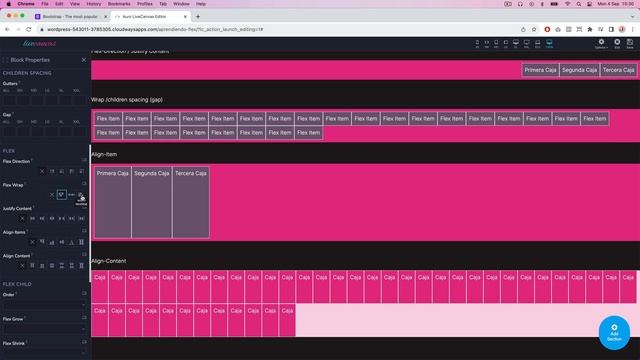Viewport: 640px width, 360px height.
Task: Set Flex Direction to column reverse
Action: pos(81,171)
